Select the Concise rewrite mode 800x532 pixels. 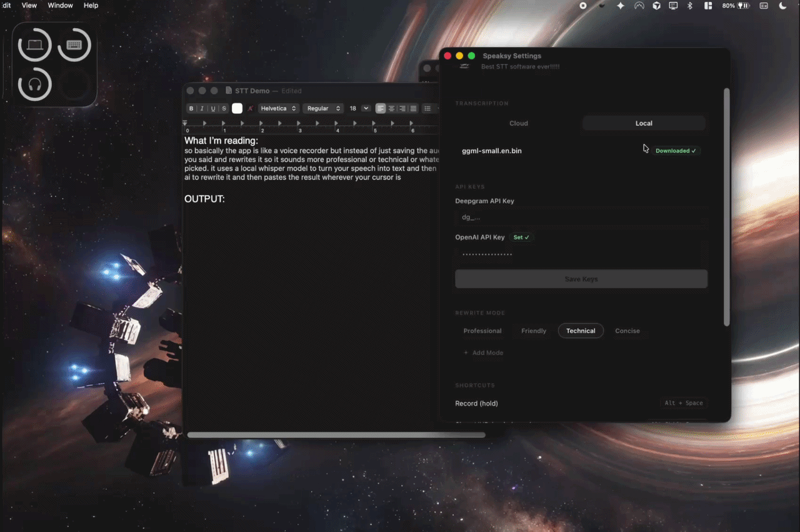627,331
